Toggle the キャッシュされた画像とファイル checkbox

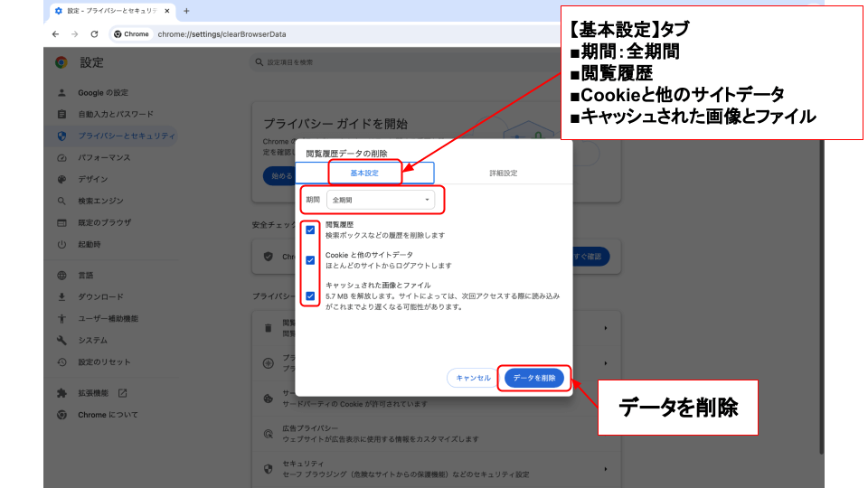point(310,296)
